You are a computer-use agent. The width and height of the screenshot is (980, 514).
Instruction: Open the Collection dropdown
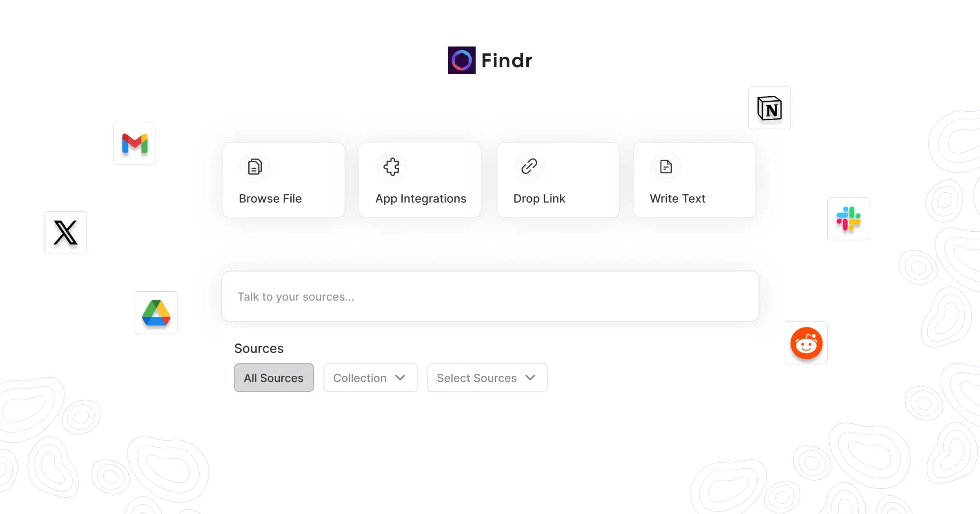[x=370, y=378]
